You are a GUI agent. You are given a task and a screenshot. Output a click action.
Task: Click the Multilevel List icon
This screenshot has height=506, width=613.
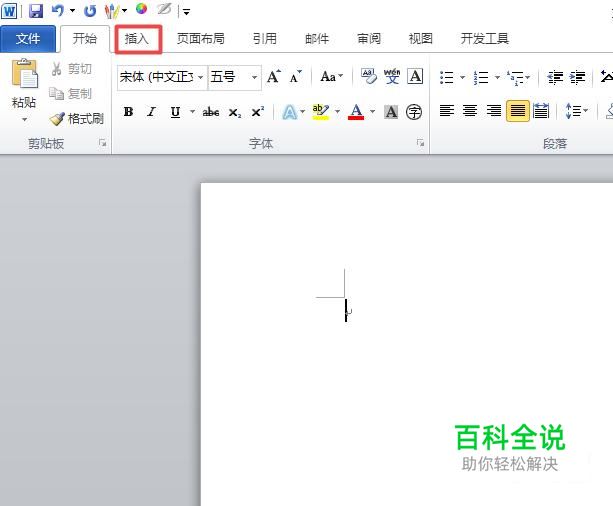point(515,77)
